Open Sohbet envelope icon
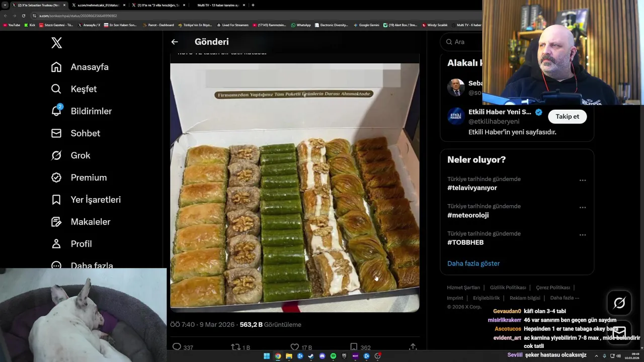The image size is (644, 362). 56,133
